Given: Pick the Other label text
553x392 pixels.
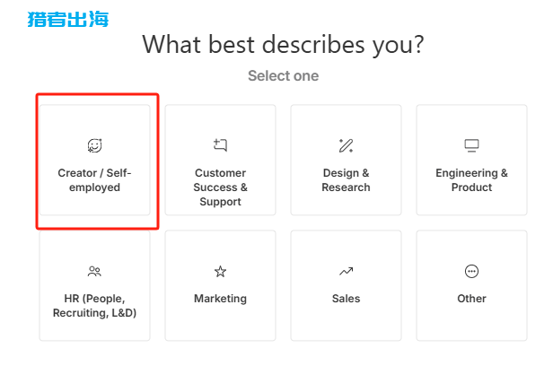Looking at the screenshot, I should 471,299.
